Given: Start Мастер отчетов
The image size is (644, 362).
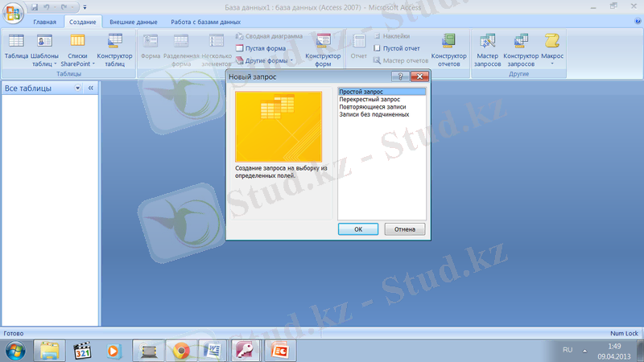Looking at the screenshot, I should [x=400, y=60].
